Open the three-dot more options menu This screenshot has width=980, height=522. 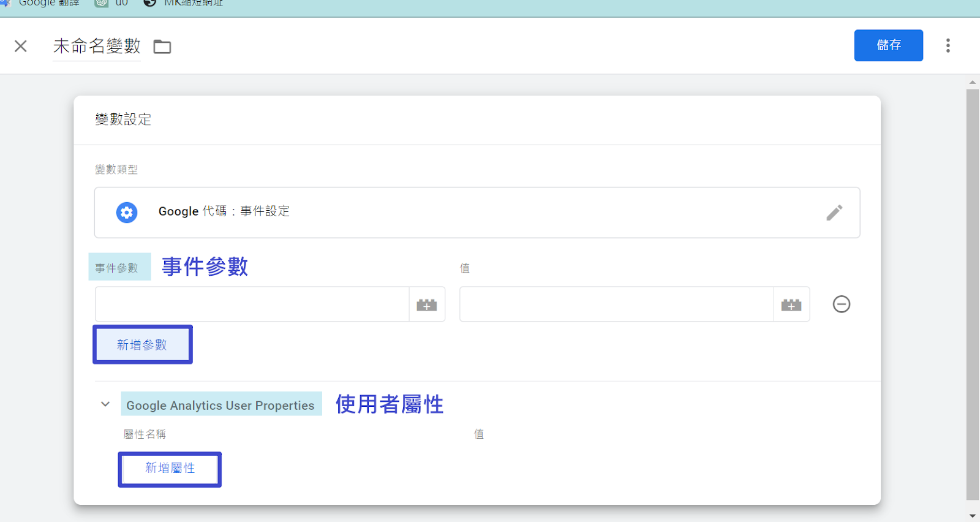coord(948,45)
